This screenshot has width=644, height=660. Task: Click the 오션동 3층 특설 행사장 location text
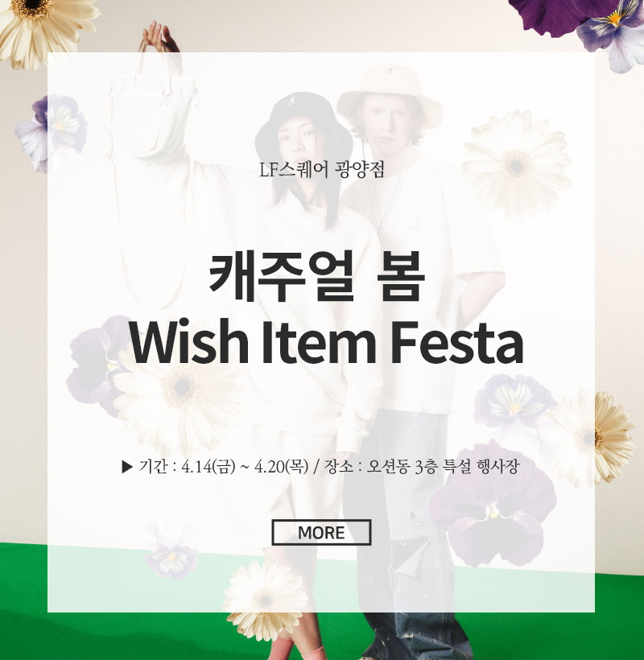pyautogui.click(x=443, y=467)
